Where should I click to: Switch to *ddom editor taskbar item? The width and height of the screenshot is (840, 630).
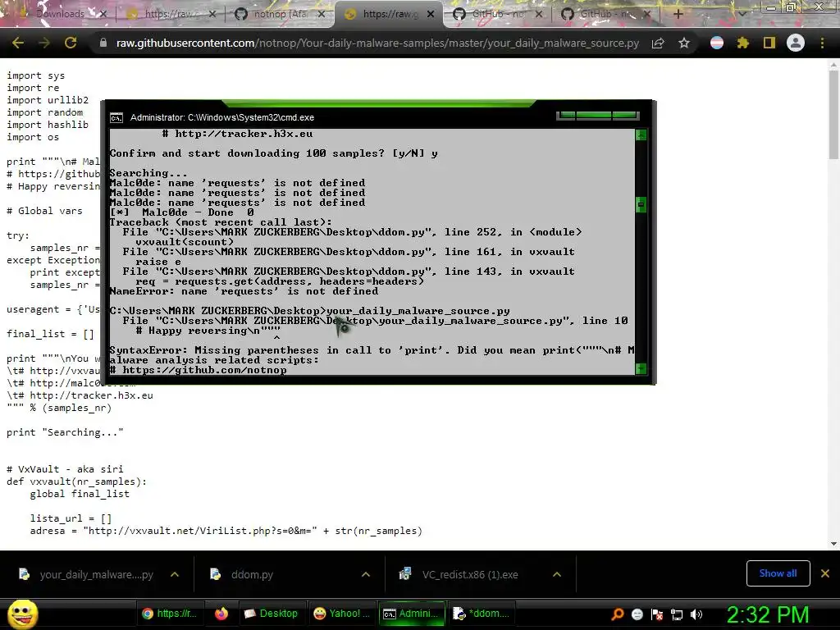click(x=481, y=614)
